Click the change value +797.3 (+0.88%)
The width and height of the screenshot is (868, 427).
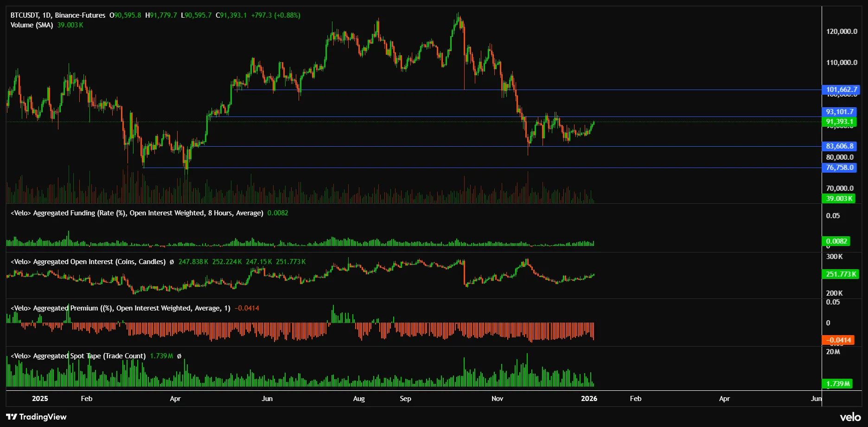click(x=275, y=15)
